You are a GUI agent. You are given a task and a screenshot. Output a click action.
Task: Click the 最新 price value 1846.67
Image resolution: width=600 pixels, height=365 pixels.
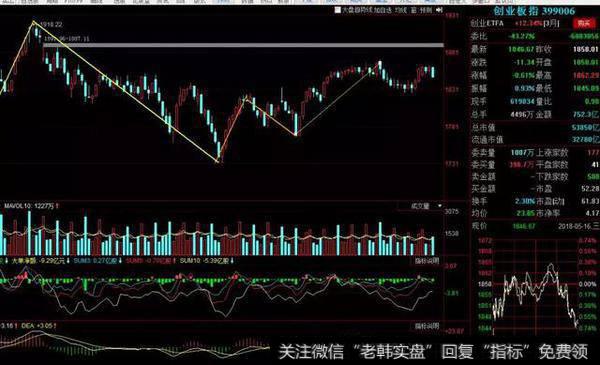pyautogui.click(x=521, y=49)
